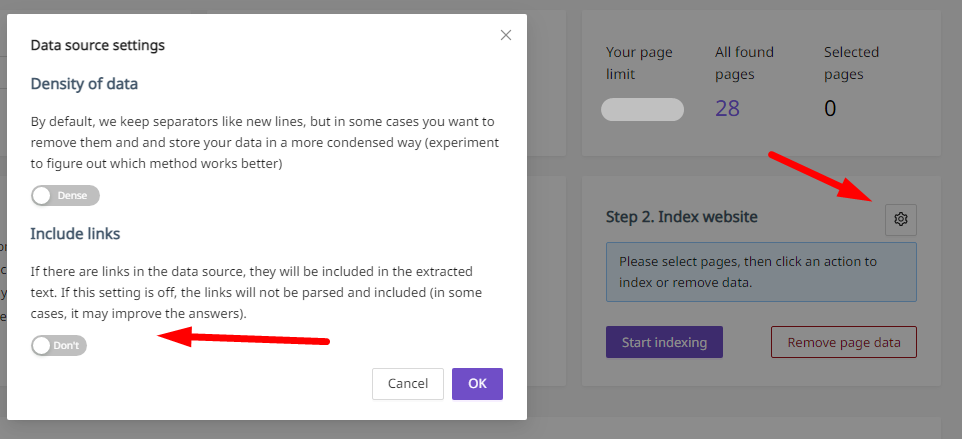Open settings gear next to Index website
Image resolution: width=962 pixels, height=439 pixels.
901,220
